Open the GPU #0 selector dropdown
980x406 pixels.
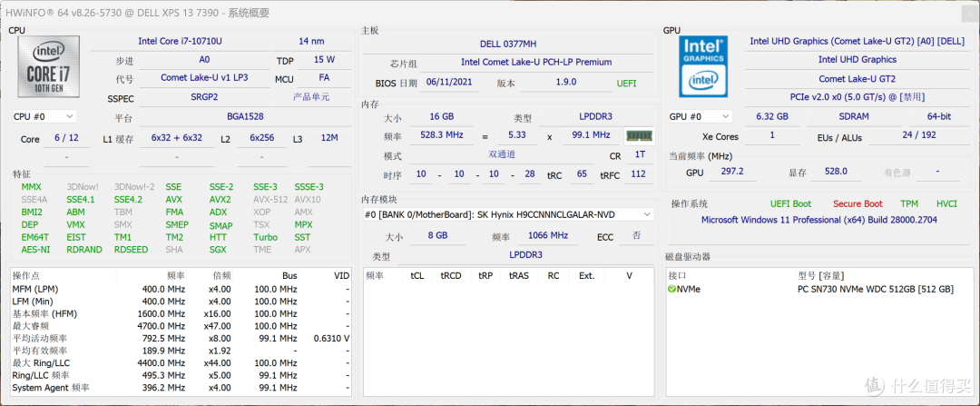(700, 116)
